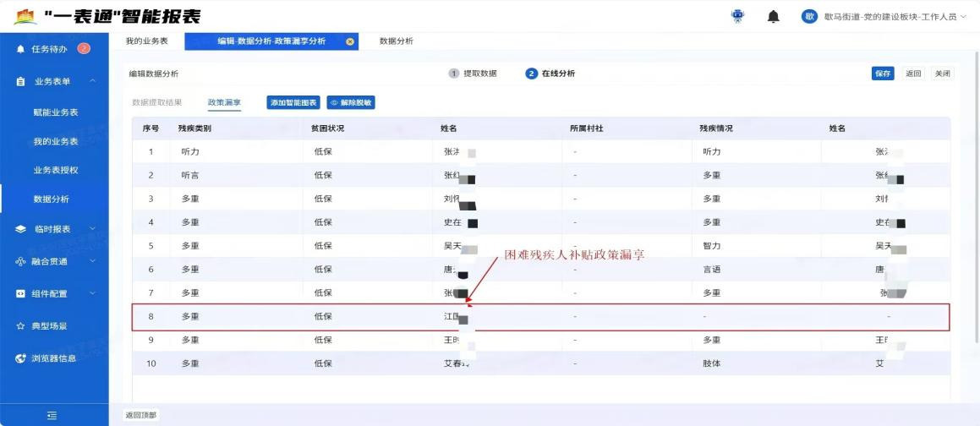The width and height of the screenshot is (980, 426).
Task: Expand the 融合贯通 sidebar menu
Action: [x=92, y=261]
